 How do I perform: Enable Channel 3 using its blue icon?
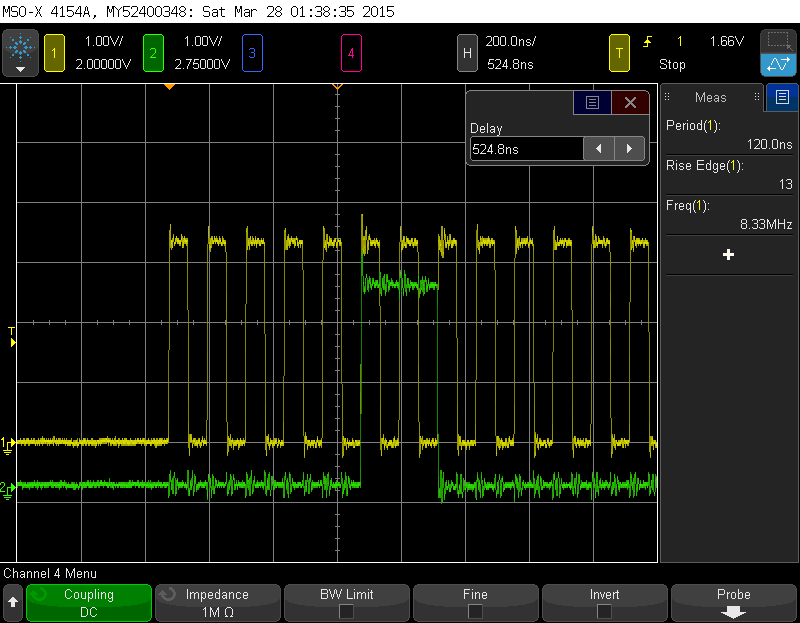point(253,54)
